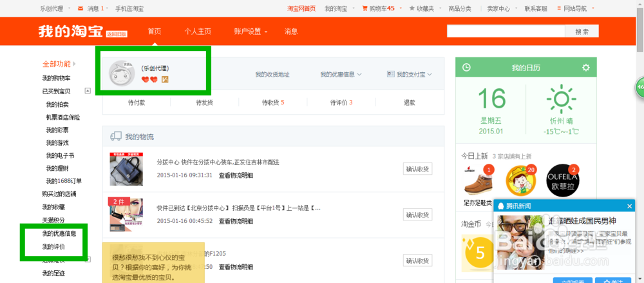Image resolution: width=644 pixels, height=283 pixels.
Task: Close the 腾讯新闻 popup
Action: (630, 206)
